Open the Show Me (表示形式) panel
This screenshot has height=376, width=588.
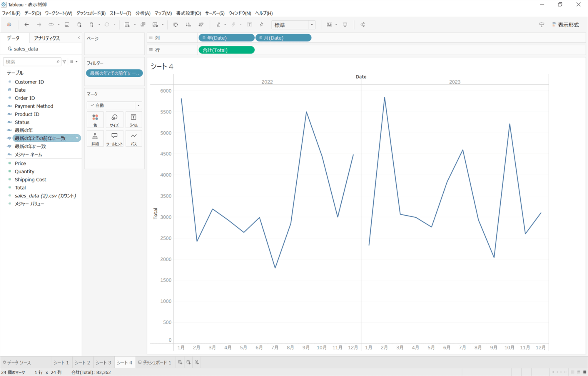566,25
